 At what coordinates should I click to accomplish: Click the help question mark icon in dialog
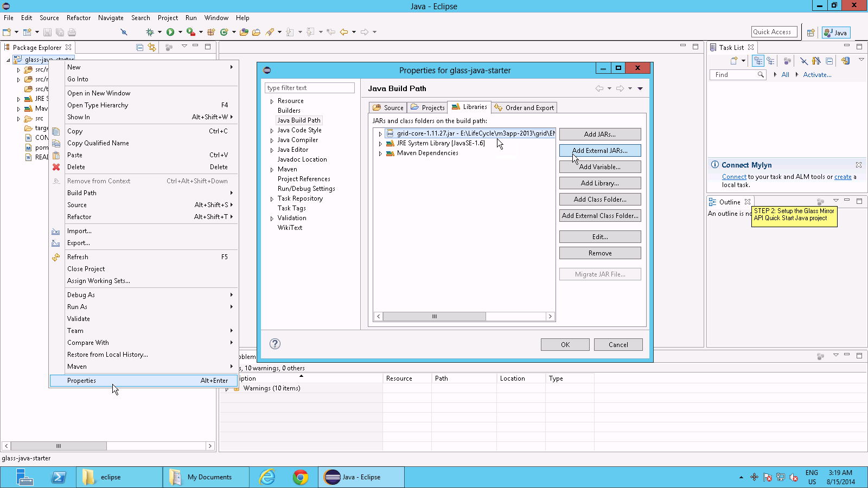(275, 344)
